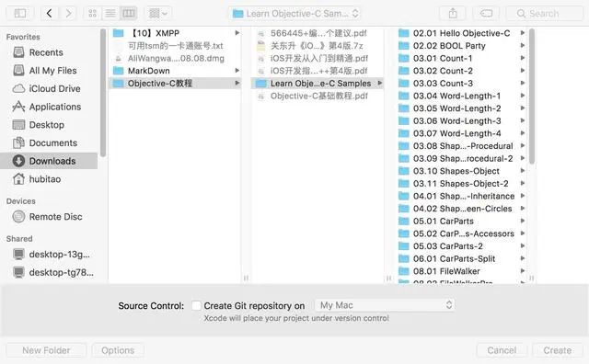The height and width of the screenshot is (364, 589).
Task: Open the My Mac dropdown
Action: click(385, 305)
